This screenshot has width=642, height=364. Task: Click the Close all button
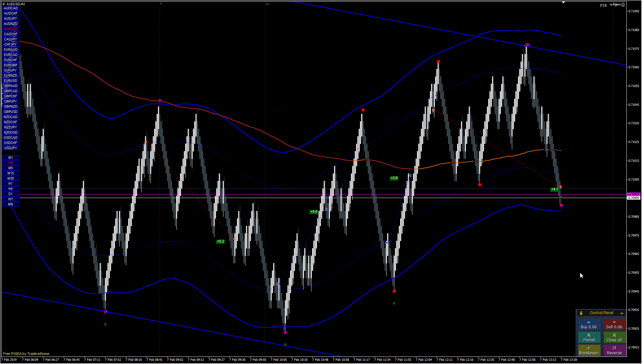coord(614,338)
